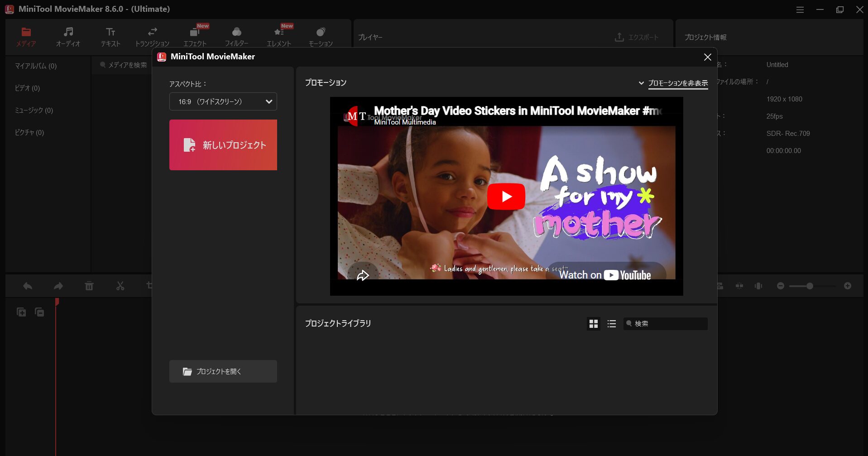The height and width of the screenshot is (456, 868).
Task: Close the MiniTool MovieMaker startup dialog
Action: (708, 57)
